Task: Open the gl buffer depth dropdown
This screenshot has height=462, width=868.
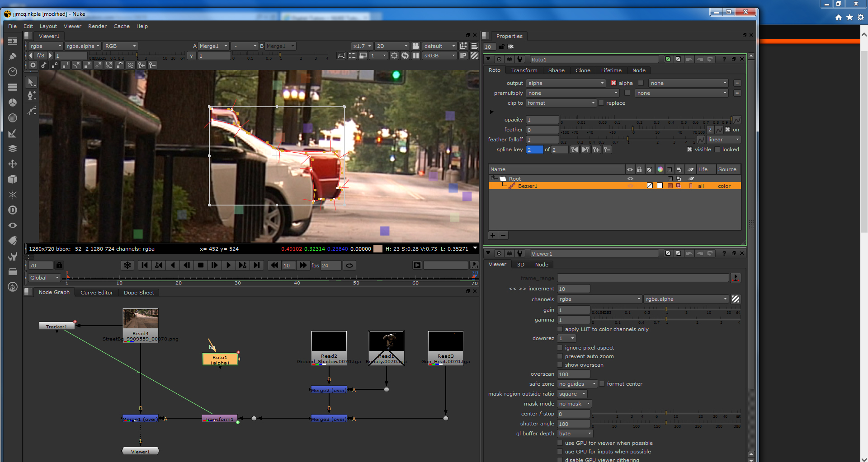Action: tap(575, 434)
